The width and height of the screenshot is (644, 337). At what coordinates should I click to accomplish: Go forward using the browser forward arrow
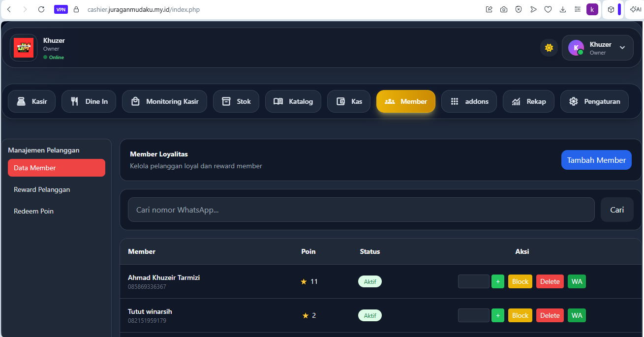[25, 9]
